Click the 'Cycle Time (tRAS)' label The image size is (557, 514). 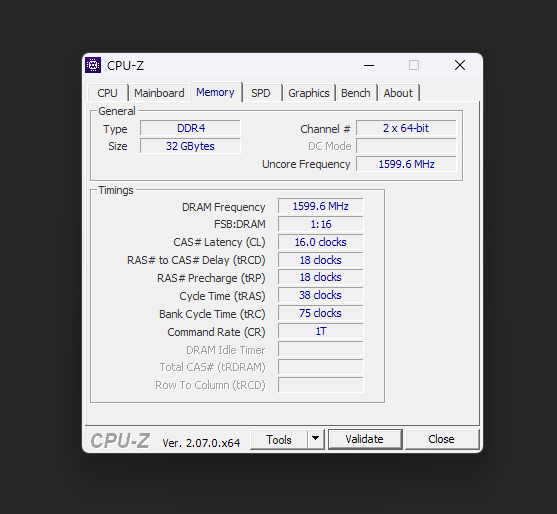coord(222,296)
